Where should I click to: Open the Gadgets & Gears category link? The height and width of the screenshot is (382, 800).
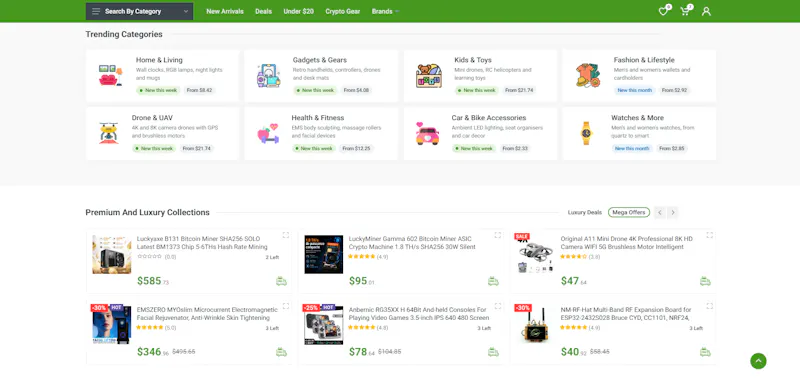click(x=319, y=60)
